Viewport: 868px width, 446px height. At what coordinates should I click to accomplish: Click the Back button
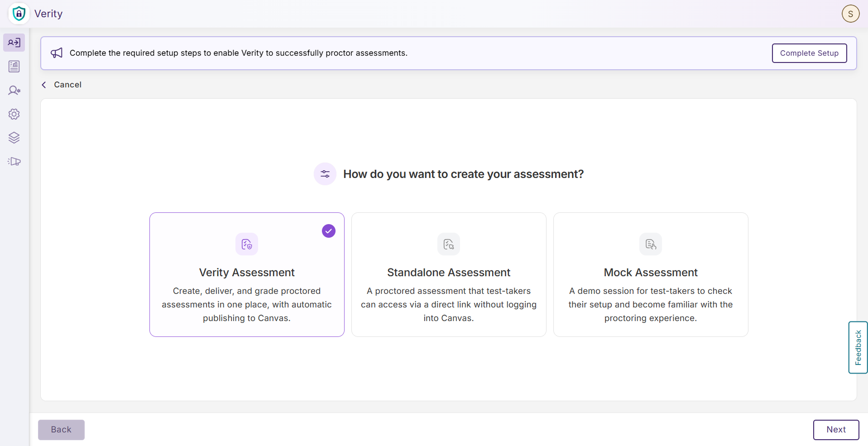tap(61, 430)
